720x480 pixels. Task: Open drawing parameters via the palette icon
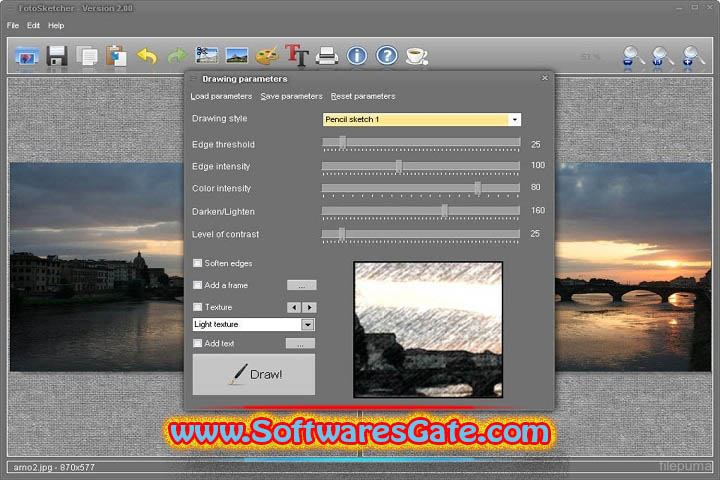click(267, 56)
